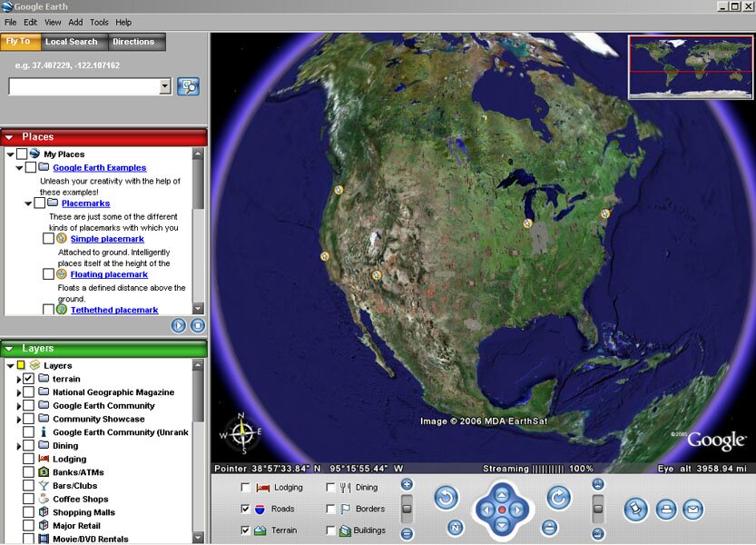Click the overview map thumbnail

pyautogui.click(x=691, y=67)
